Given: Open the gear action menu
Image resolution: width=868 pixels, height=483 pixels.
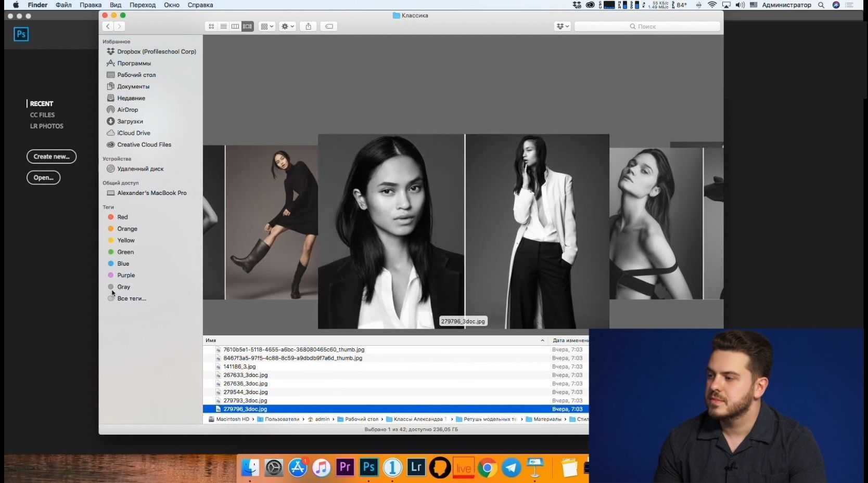Looking at the screenshot, I should tap(287, 27).
